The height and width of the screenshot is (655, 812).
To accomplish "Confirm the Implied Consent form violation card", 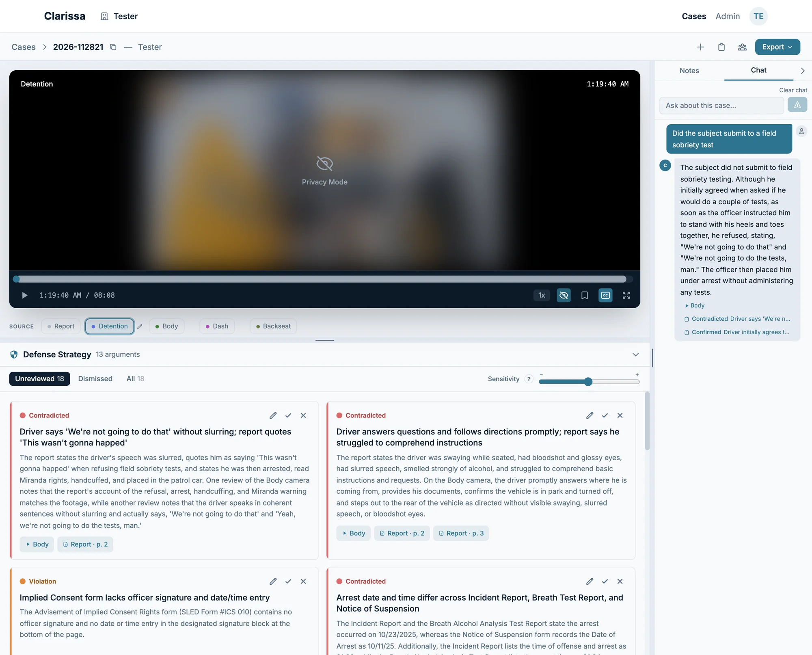I will pos(288,582).
